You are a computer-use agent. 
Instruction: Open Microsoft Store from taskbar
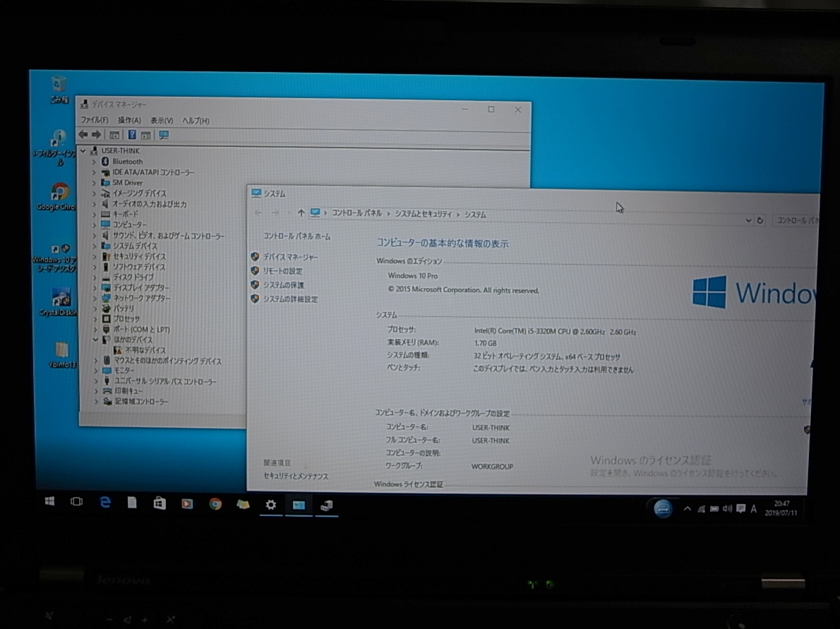[x=159, y=503]
